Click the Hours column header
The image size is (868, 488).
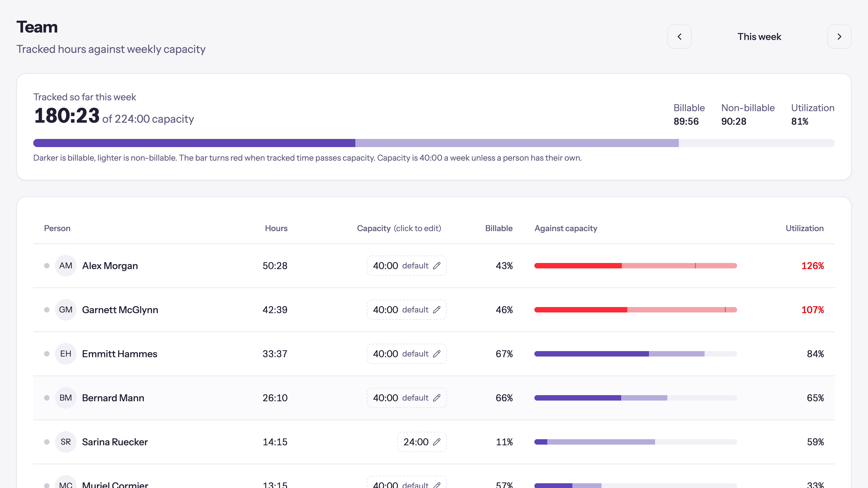pos(276,228)
